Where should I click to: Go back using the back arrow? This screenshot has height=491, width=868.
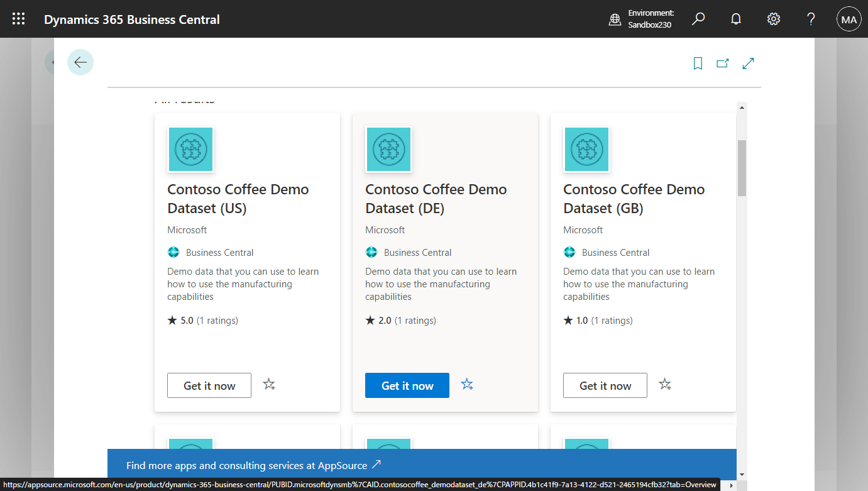80,62
